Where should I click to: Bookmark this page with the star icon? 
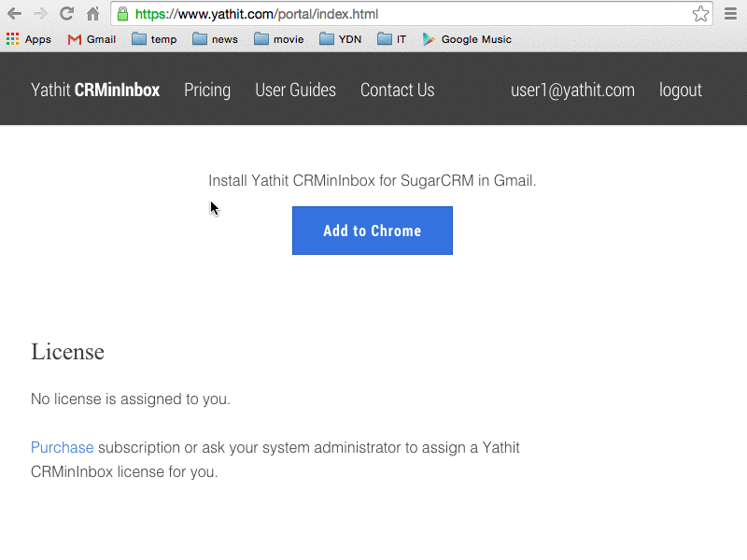pos(700,14)
